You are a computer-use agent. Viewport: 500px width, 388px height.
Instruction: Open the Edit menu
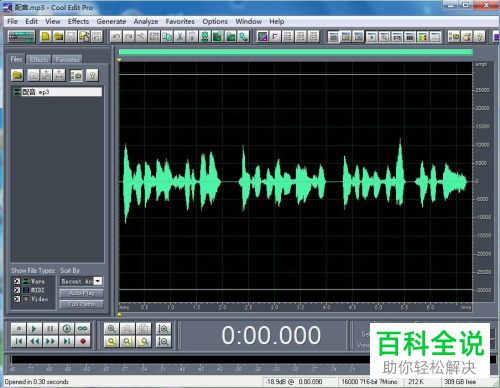[31, 21]
